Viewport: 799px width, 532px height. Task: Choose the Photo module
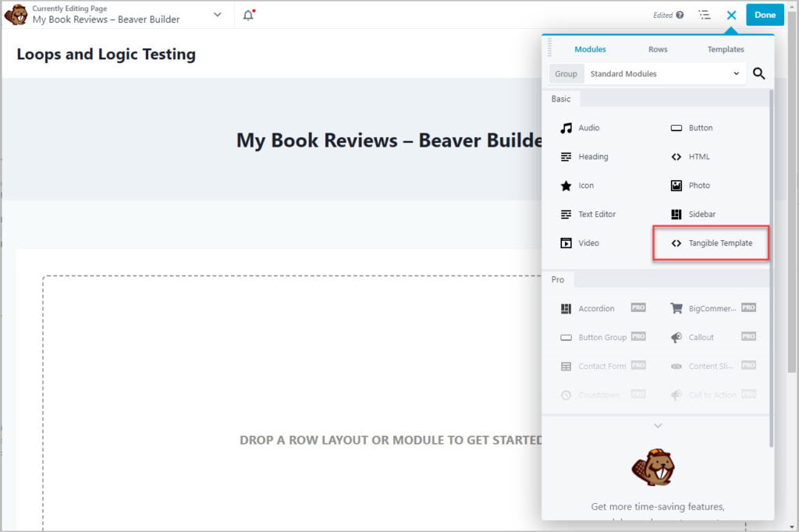point(699,186)
